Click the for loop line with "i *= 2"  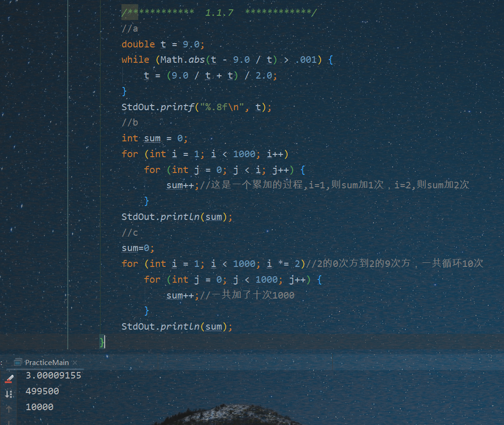pyautogui.click(x=302, y=264)
